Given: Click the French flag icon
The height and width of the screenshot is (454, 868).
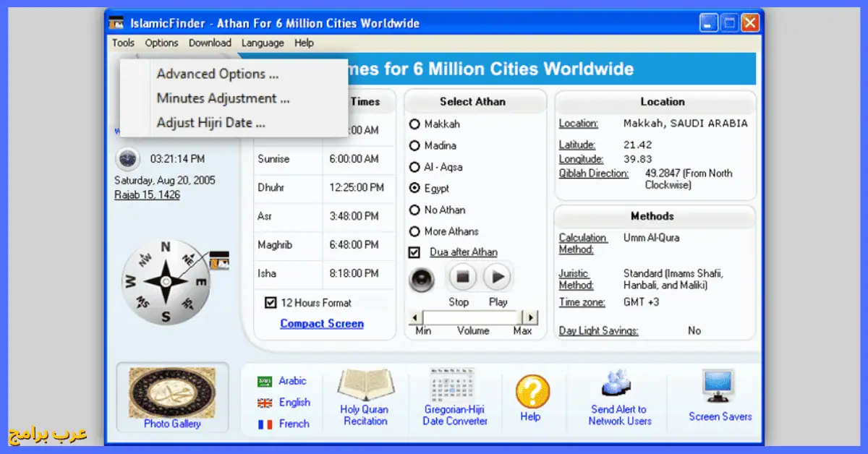Looking at the screenshot, I should (265, 424).
